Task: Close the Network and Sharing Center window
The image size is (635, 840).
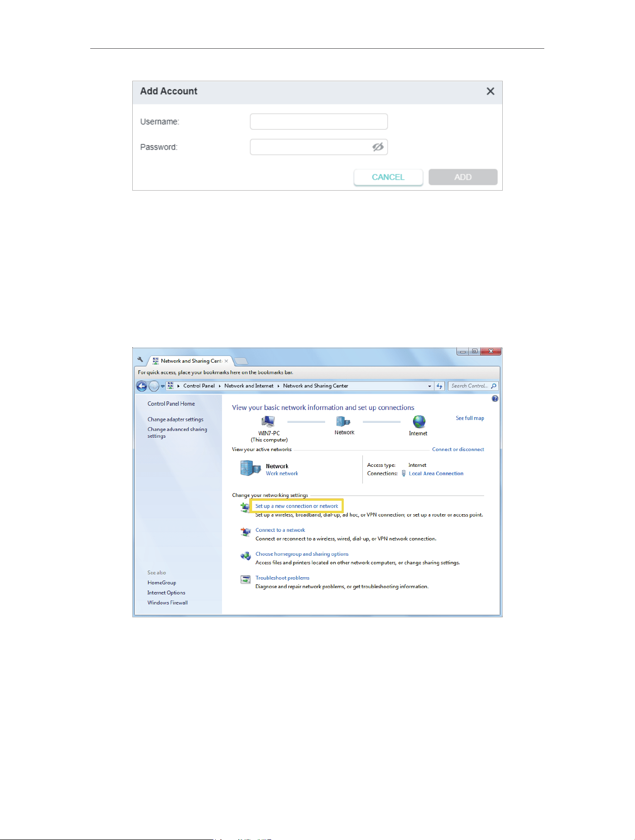Action: click(x=491, y=351)
